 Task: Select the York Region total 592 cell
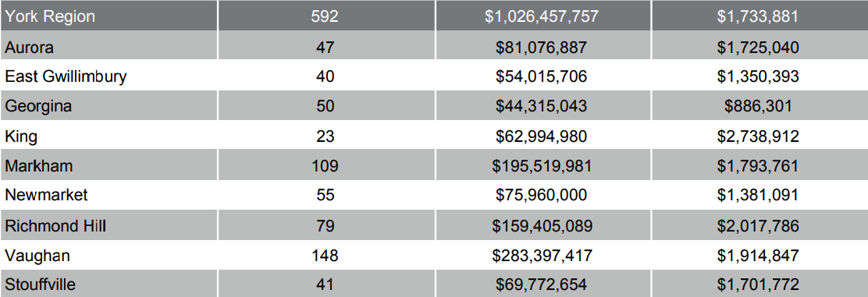click(325, 16)
